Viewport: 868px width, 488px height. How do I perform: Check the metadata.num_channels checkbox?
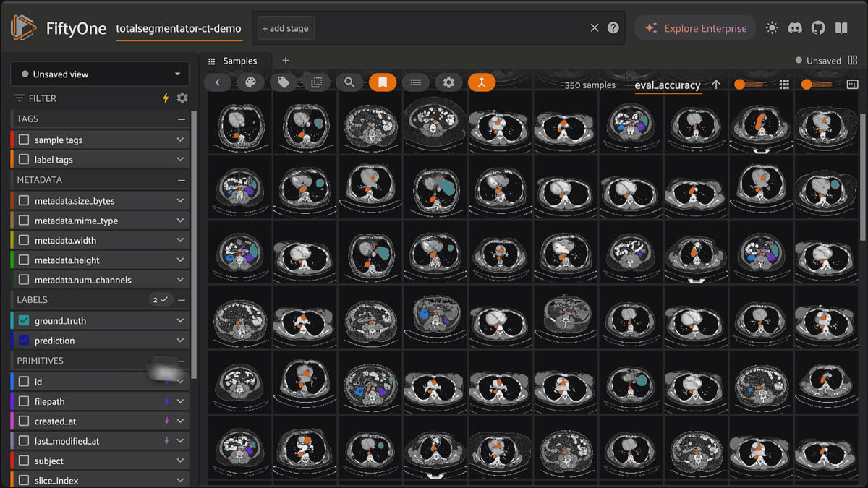tap(24, 280)
